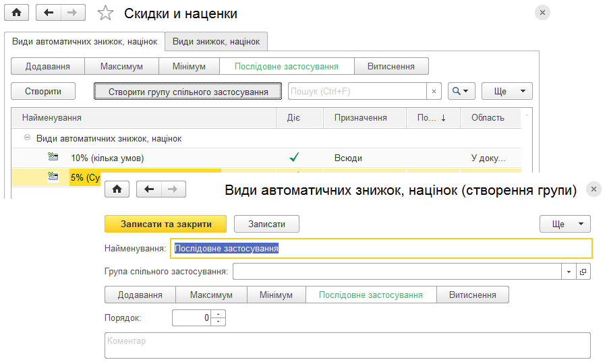Select Послідовне застосування in upper list
Screen dimensions: 607x364
(287, 66)
